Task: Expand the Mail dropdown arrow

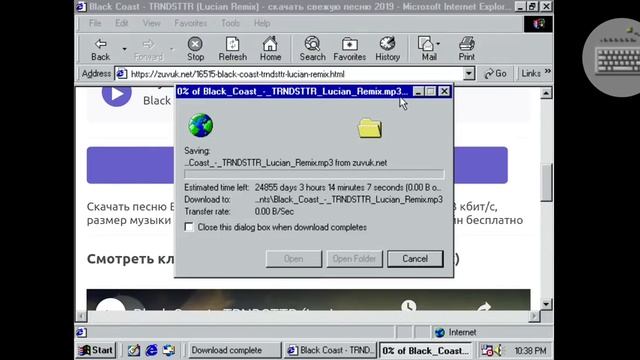Action: coord(438,44)
